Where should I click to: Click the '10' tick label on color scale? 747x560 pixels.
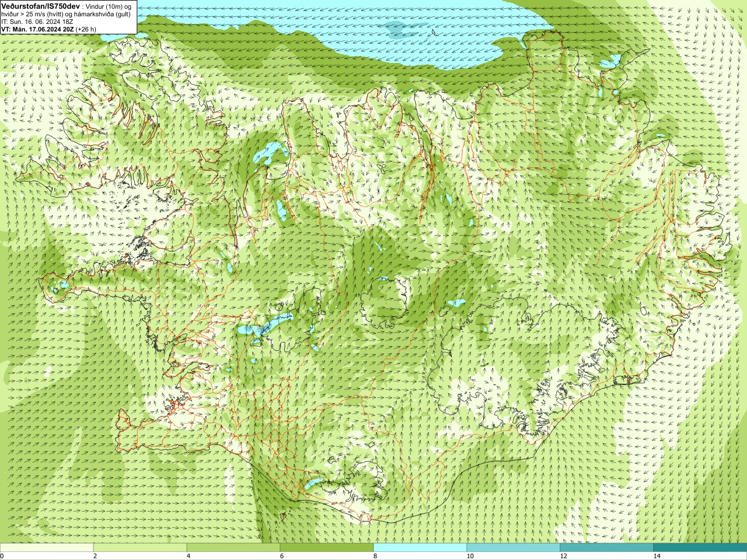470,556
